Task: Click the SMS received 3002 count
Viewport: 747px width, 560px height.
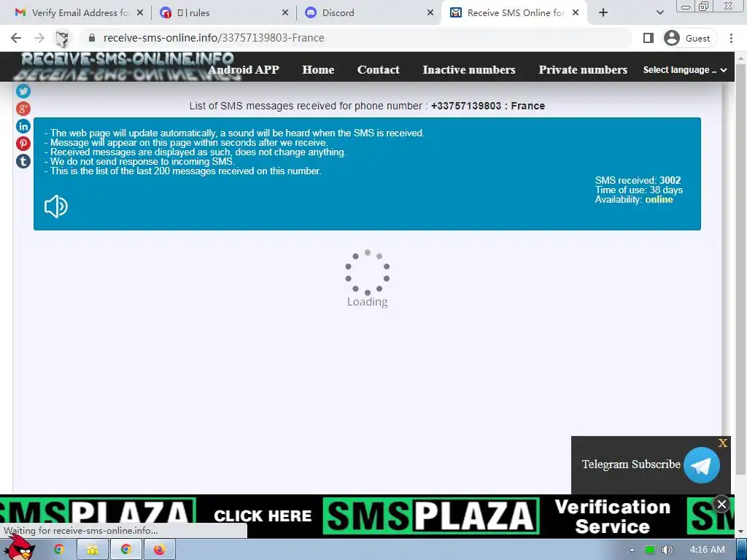Action: pyautogui.click(x=638, y=180)
